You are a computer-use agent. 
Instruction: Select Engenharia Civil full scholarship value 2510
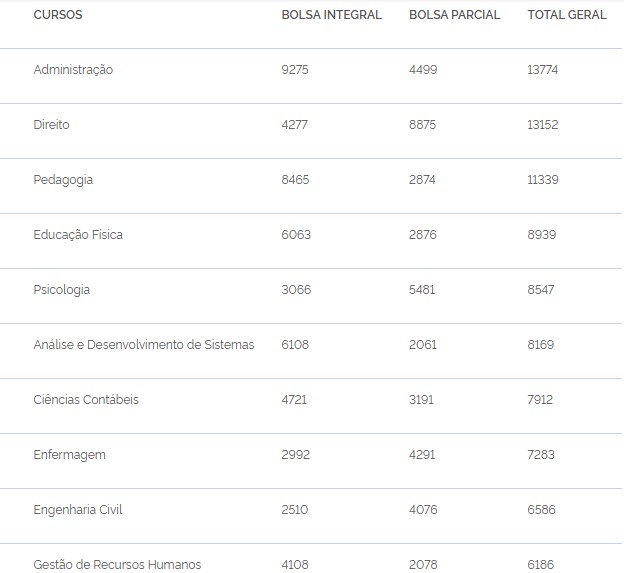295,510
